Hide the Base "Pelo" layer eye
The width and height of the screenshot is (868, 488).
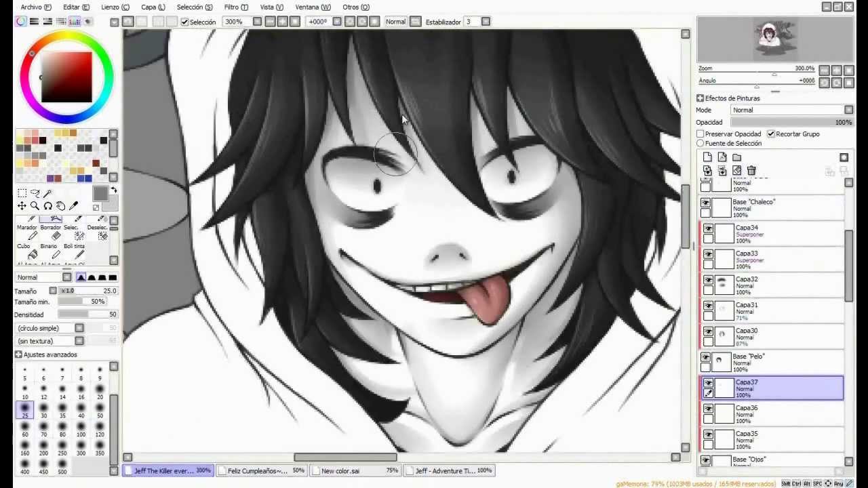[x=706, y=358]
